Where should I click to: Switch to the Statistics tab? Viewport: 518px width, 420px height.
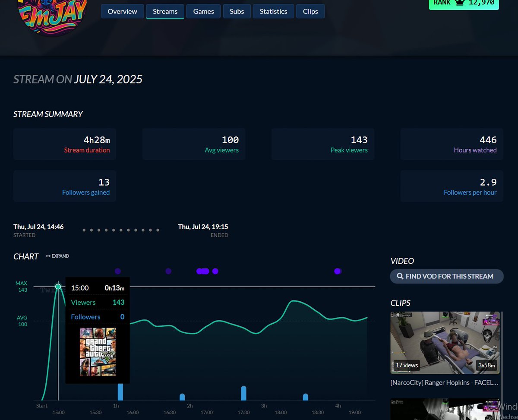click(273, 11)
